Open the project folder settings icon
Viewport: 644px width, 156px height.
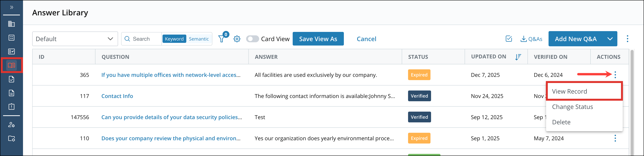coord(11,139)
